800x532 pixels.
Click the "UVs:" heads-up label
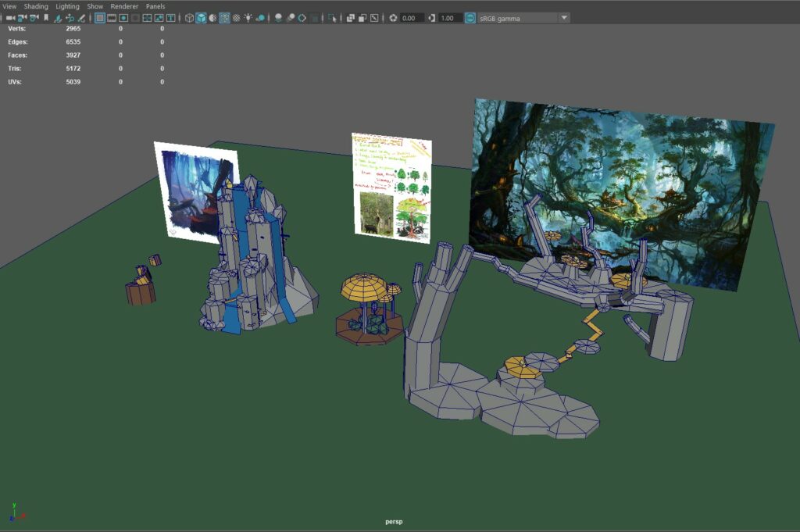[x=15, y=81]
